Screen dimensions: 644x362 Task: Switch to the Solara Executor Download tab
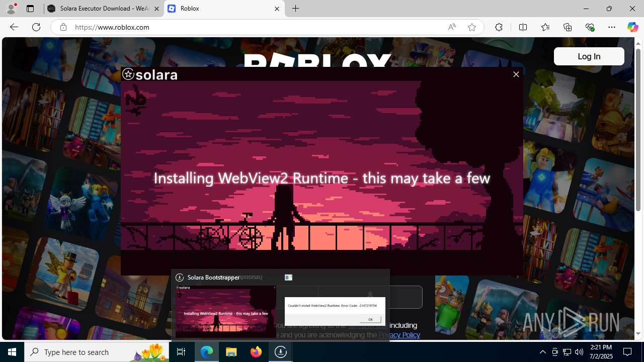104,9
